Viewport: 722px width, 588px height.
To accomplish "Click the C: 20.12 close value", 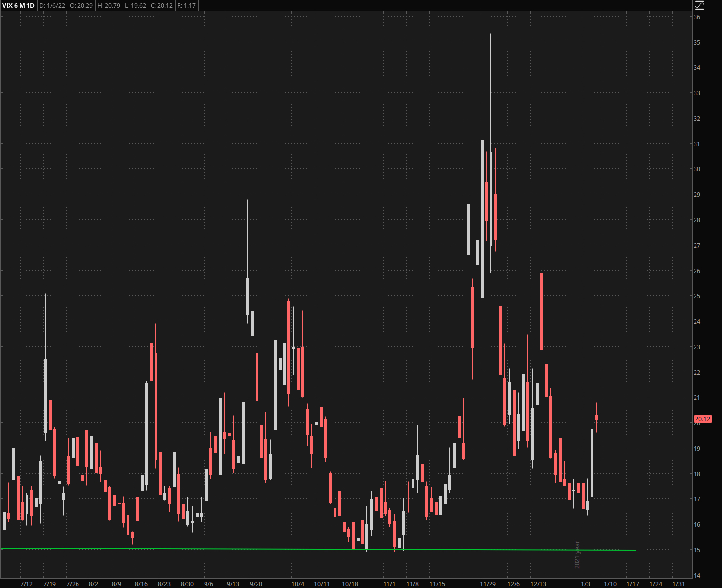I will click(x=161, y=6).
